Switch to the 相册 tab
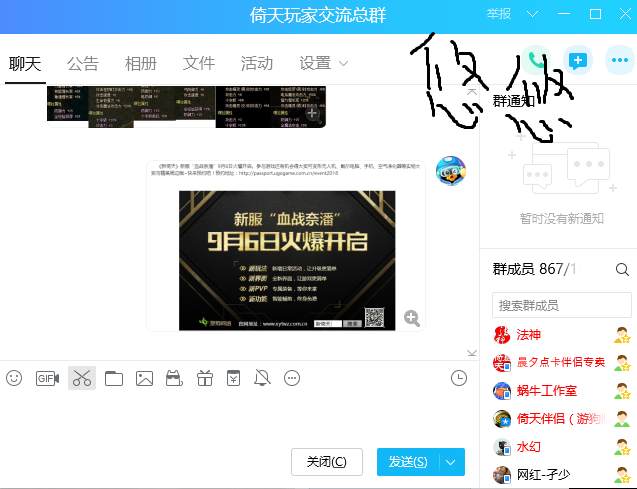Image resolution: width=637 pixels, height=489 pixels. pos(141,63)
